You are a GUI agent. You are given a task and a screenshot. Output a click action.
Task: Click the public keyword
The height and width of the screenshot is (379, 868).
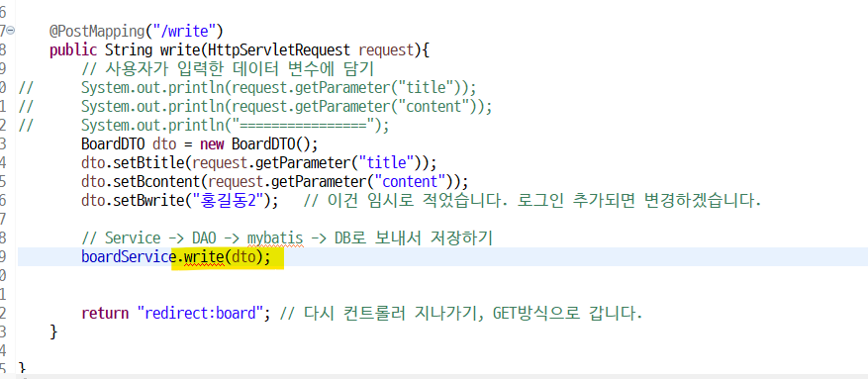point(73,50)
